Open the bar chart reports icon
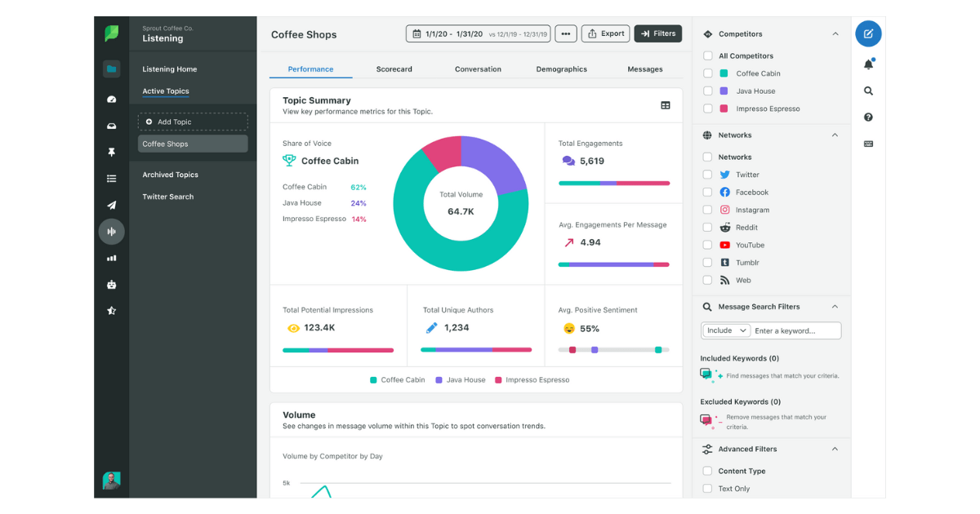The image size is (980, 514). 112,258
